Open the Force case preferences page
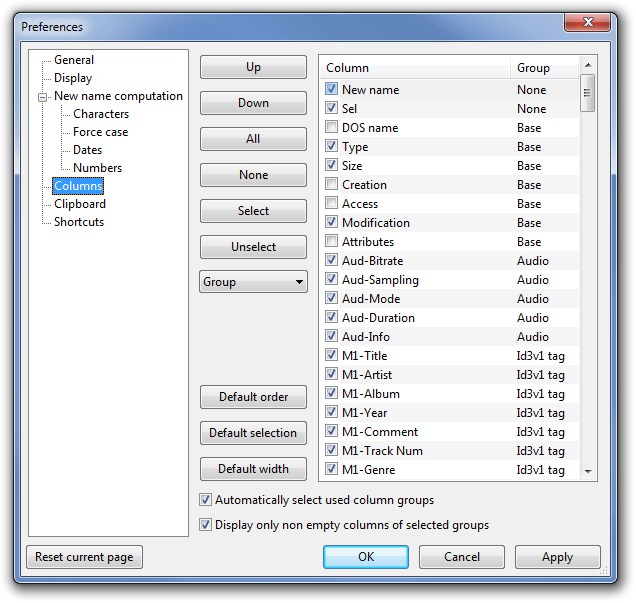The image size is (636, 603). pyautogui.click(x=101, y=132)
